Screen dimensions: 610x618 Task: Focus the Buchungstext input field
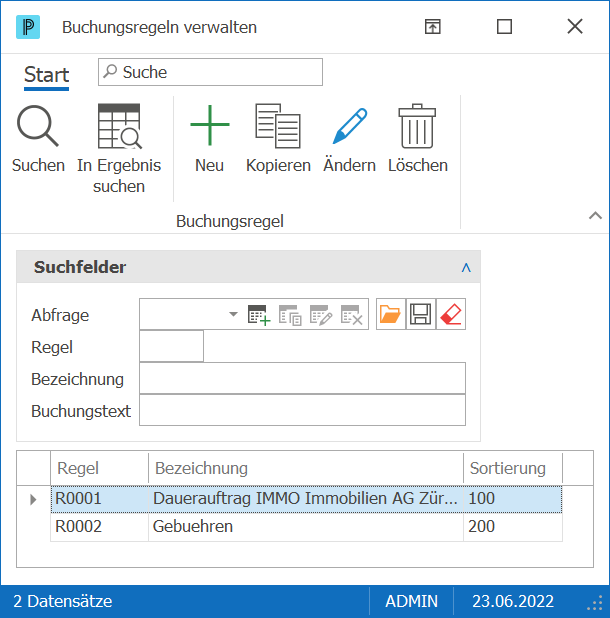[x=302, y=410]
